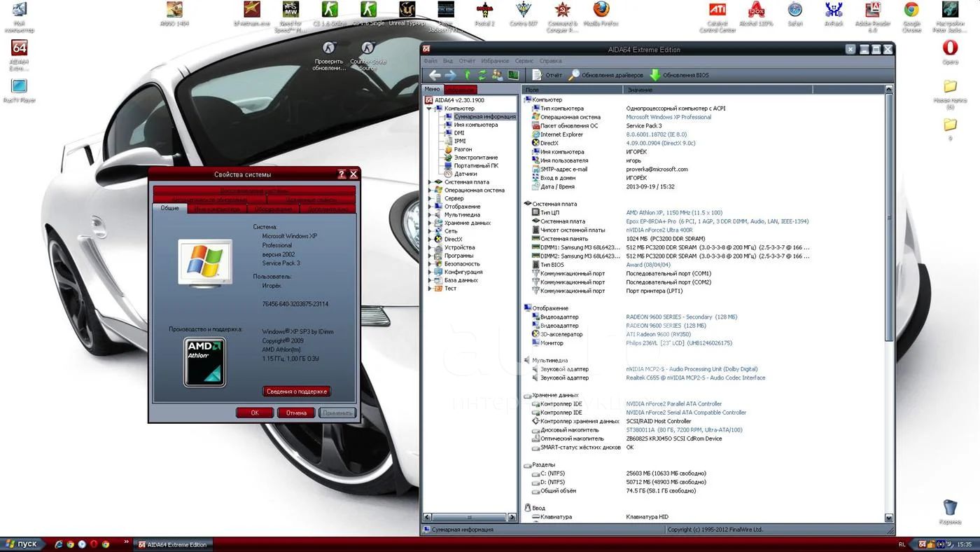Select Суммарная информация in the tree
The width and height of the screenshot is (980, 552).
(484, 117)
